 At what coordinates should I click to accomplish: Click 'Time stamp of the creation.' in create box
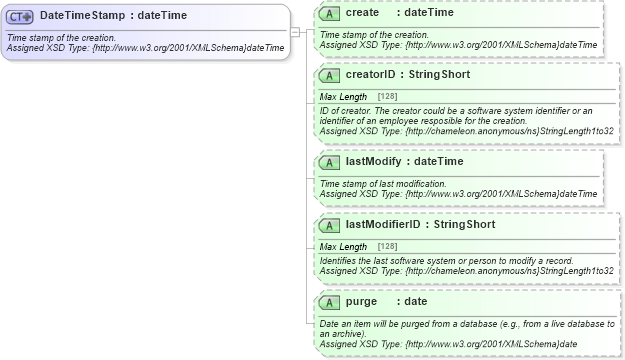tap(374, 35)
